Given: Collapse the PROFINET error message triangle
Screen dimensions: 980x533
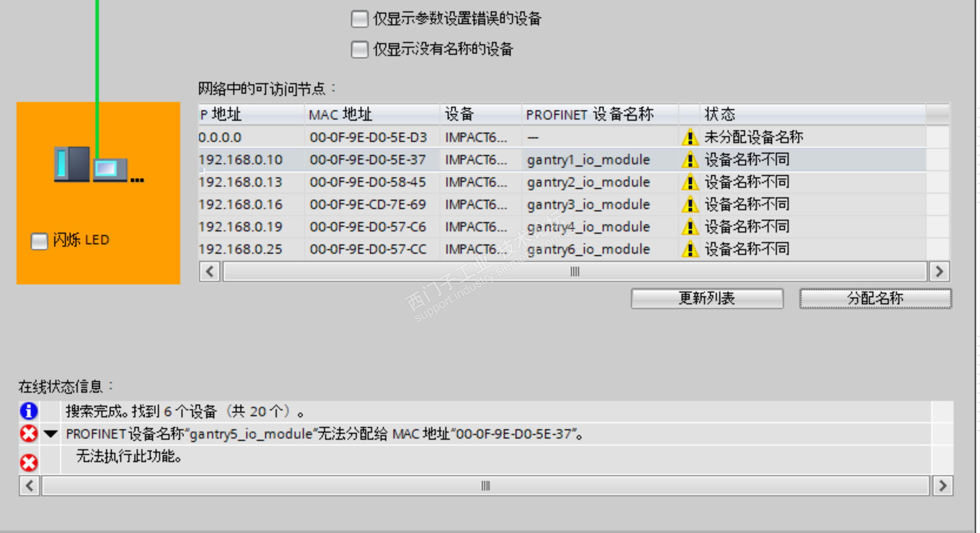Looking at the screenshot, I should pos(50,434).
